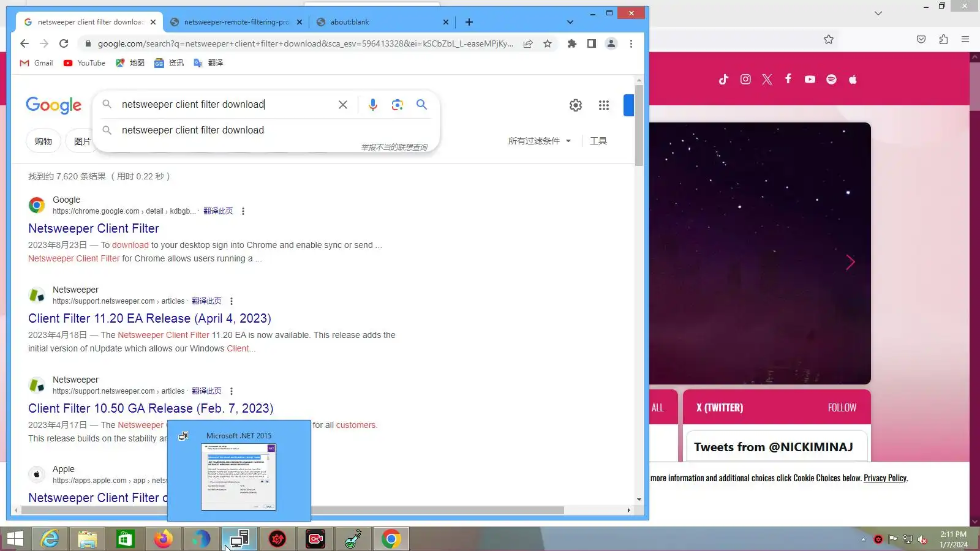Open YouTube icon in pink header
Viewport: 980px width, 551px height.
point(810,79)
